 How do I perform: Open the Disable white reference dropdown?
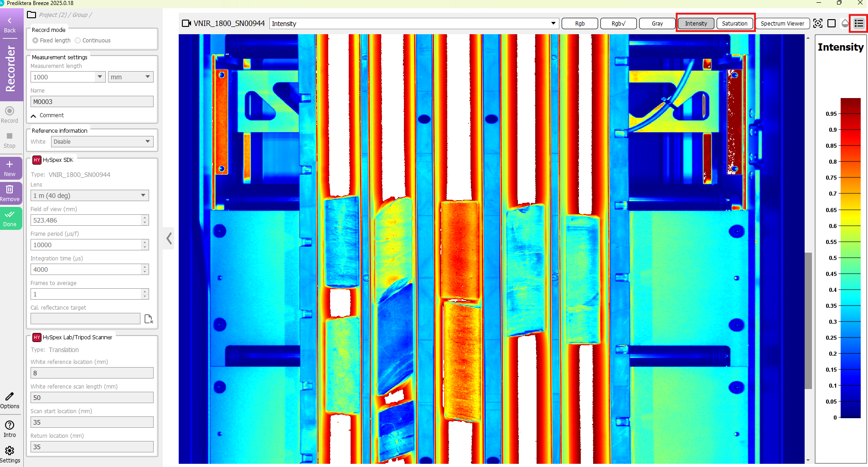point(102,141)
